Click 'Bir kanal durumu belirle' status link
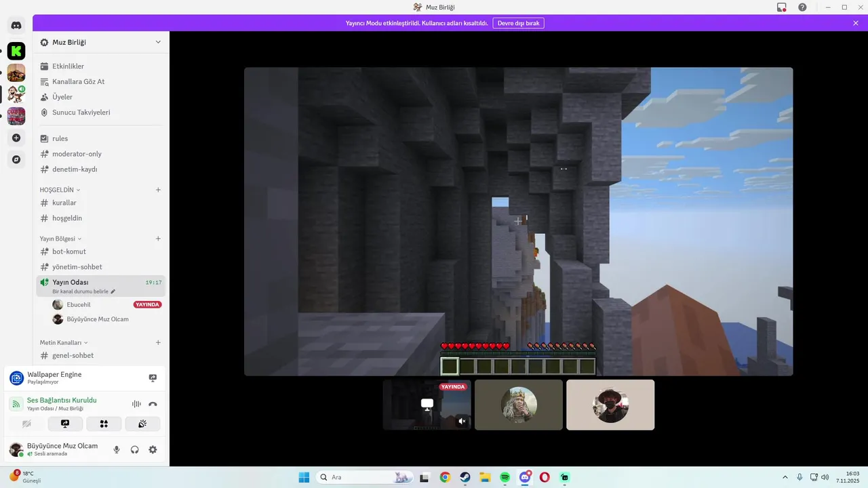The image size is (868, 488). point(83,291)
